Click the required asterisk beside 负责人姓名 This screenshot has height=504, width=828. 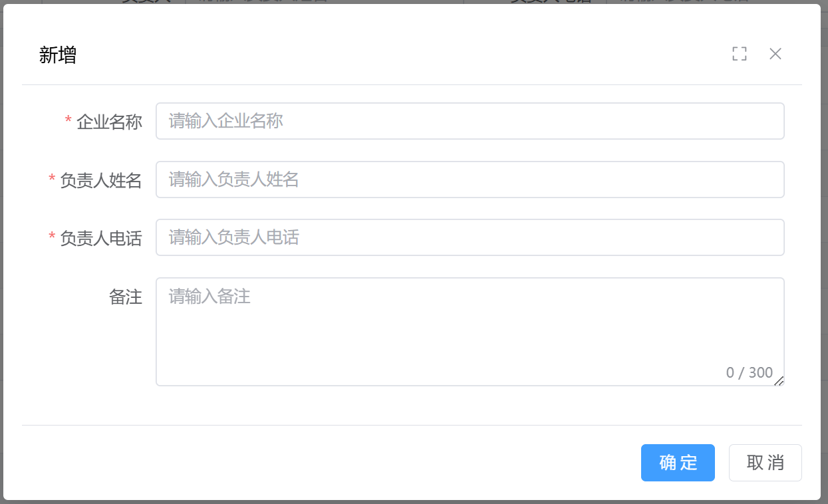click(x=52, y=179)
